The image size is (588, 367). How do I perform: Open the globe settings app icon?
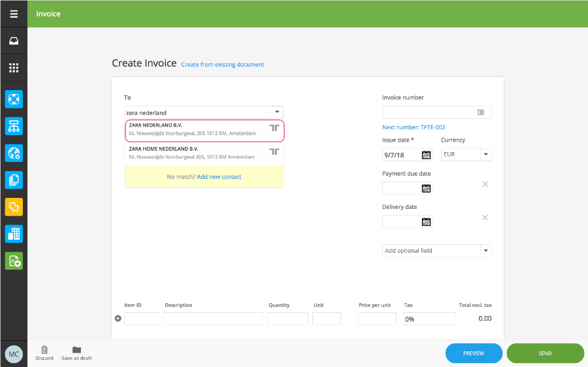pyautogui.click(x=14, y=153)
